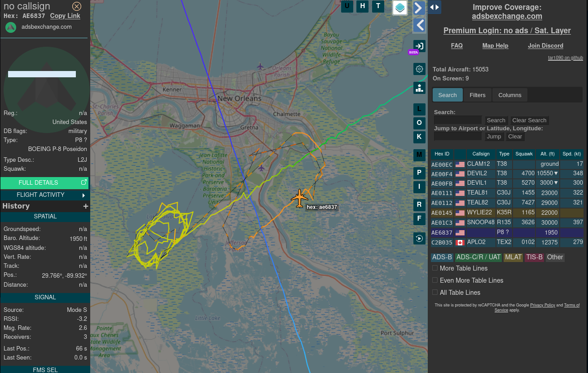The height and width of the screenshot is (373, 588).
Task: Toggle the M map option
Action: point(419,155)
